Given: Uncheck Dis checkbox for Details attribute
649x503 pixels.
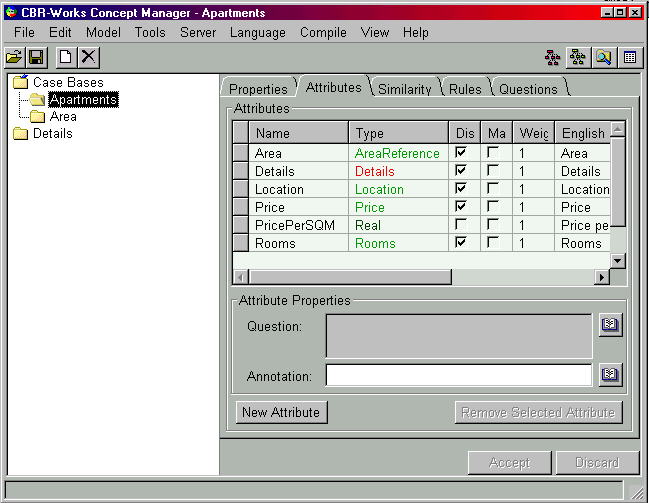Looking at the screenshot, I should point(461,170).
